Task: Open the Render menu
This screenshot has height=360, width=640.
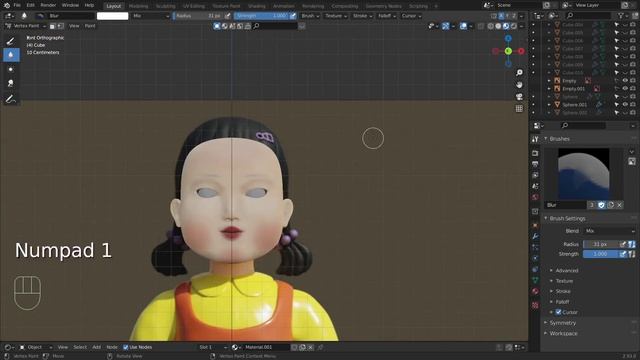Action: point(48,6)
